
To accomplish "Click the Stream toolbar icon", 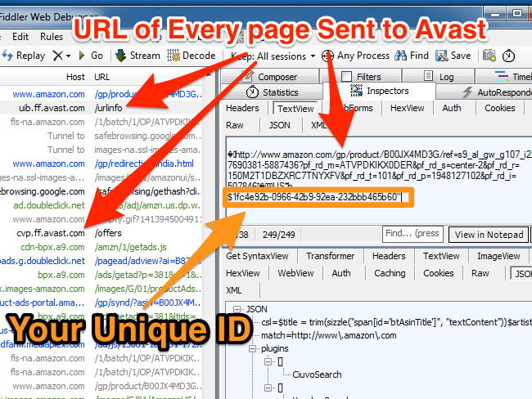I will click(120, 56).
